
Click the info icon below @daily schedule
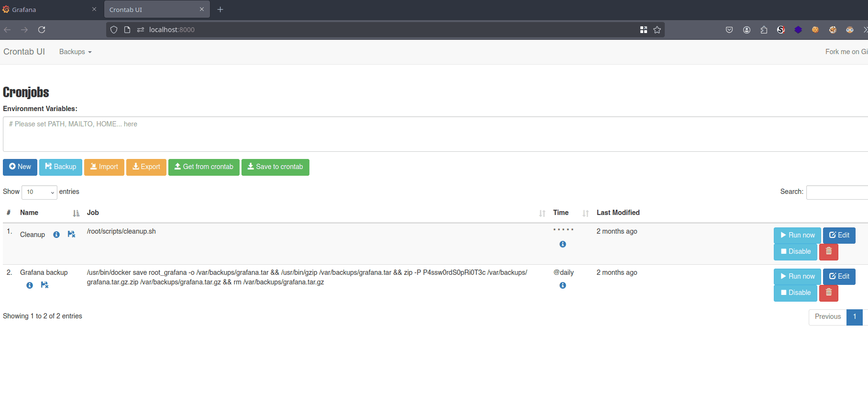(562, 285)
